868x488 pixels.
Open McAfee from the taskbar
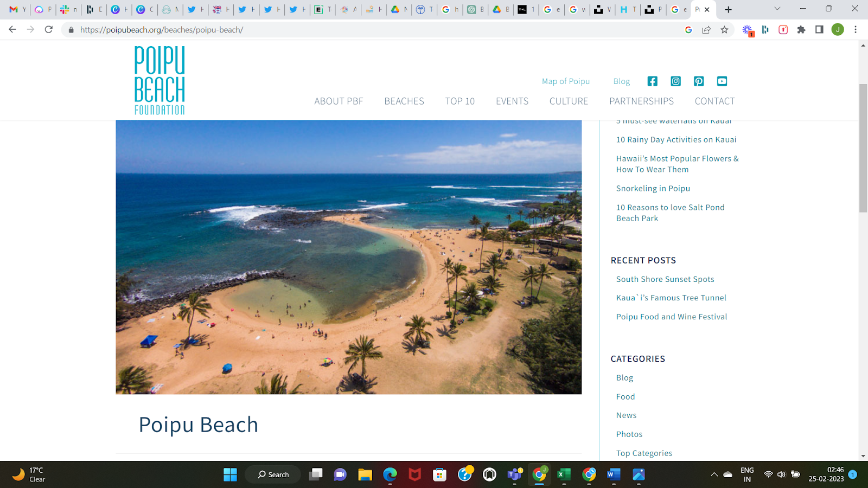[415, 475]
